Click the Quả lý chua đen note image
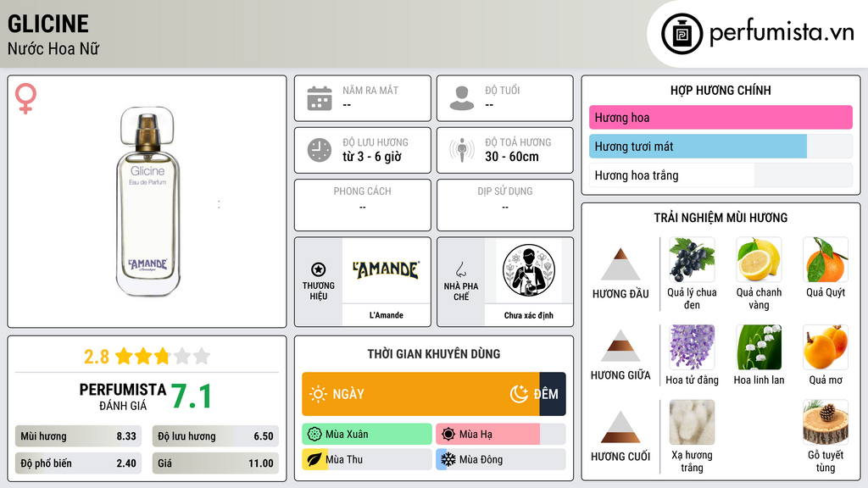The height and width of the screenshot is (488, 868). coord(692,259)
